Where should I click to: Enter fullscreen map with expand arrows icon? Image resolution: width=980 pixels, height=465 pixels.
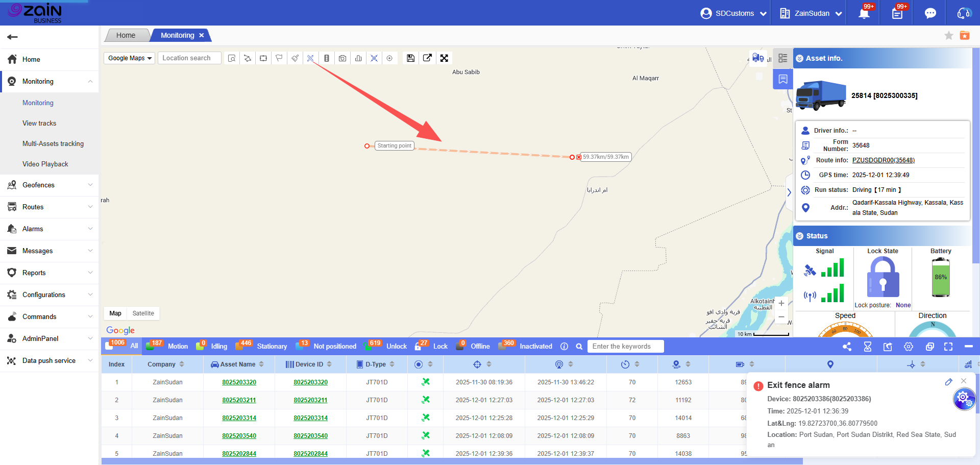coord(444,58)
